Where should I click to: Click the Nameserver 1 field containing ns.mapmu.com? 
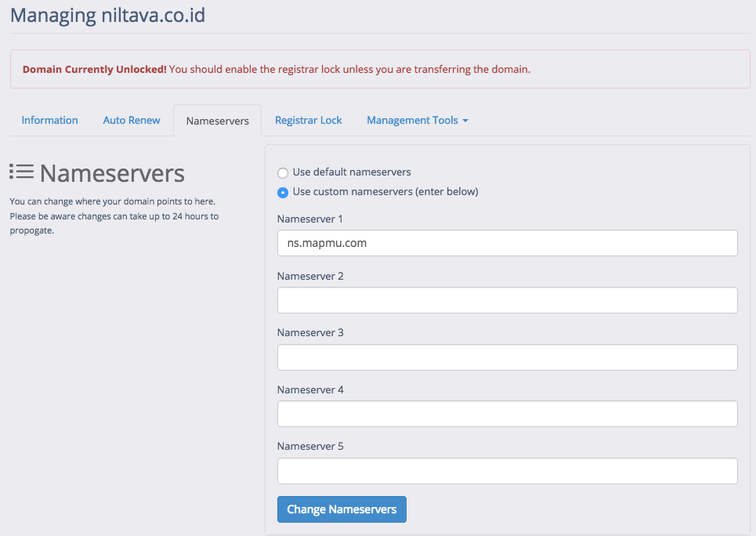507,243
